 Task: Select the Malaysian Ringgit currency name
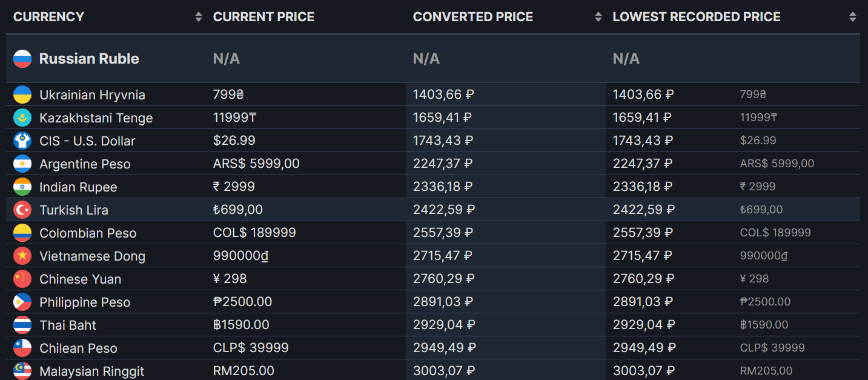click(91, 371)
